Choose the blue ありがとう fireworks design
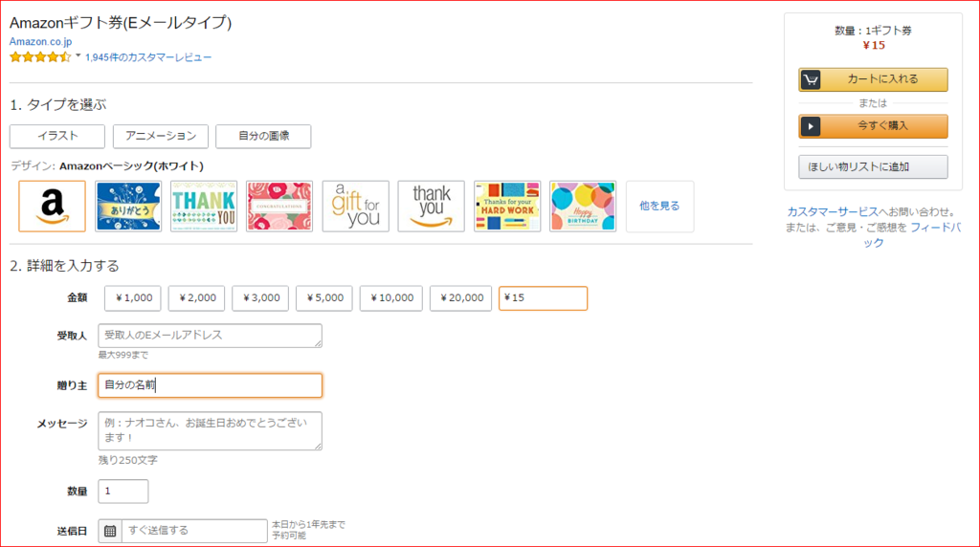Screen dimensions: 980x547 [128, 206]
